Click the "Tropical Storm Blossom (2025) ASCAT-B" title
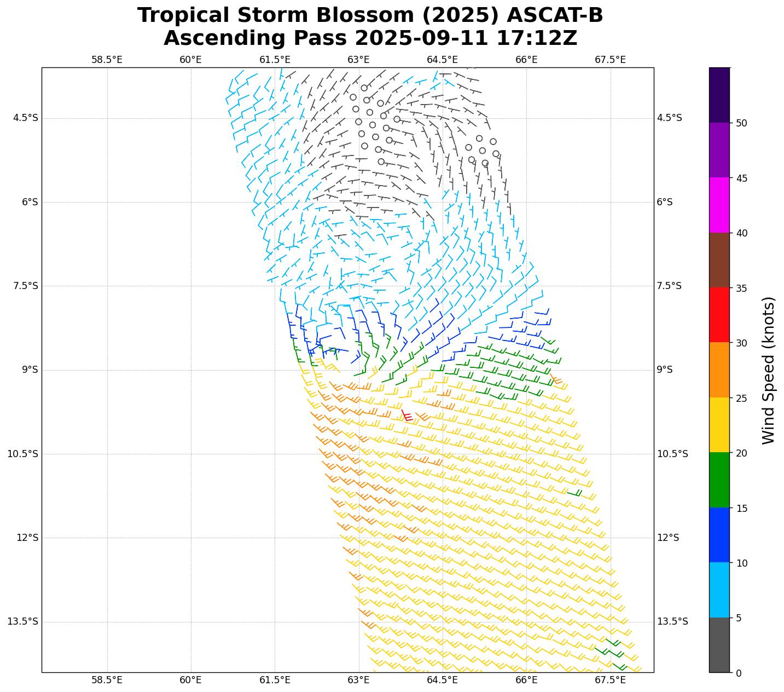This screenshot has height=692, width=784. (x=370, y=15)
